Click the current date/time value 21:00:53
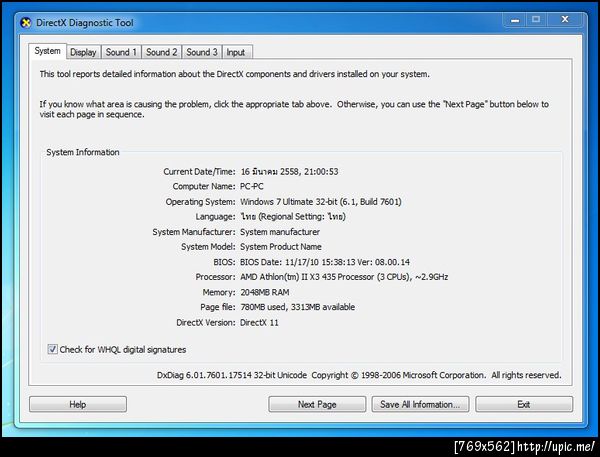600x457 pixels. click(x=289, y=171)
